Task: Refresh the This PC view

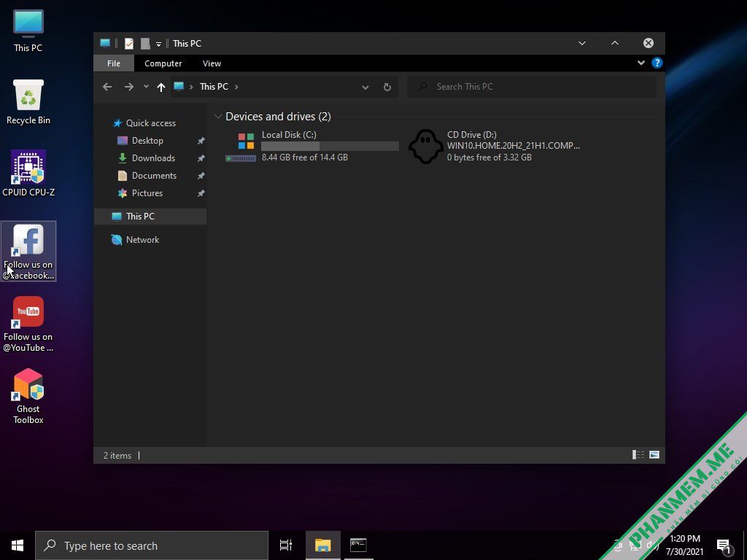Action: [x=387, y=87]
